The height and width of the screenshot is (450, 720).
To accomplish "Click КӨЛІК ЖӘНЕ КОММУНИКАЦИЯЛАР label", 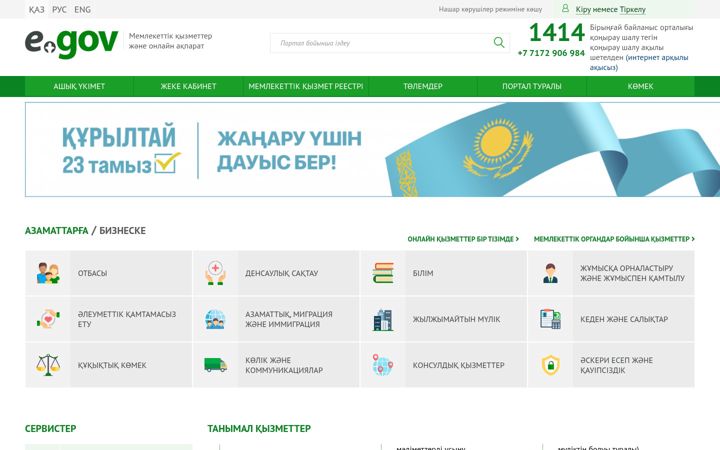I will (x=284, y=365).
